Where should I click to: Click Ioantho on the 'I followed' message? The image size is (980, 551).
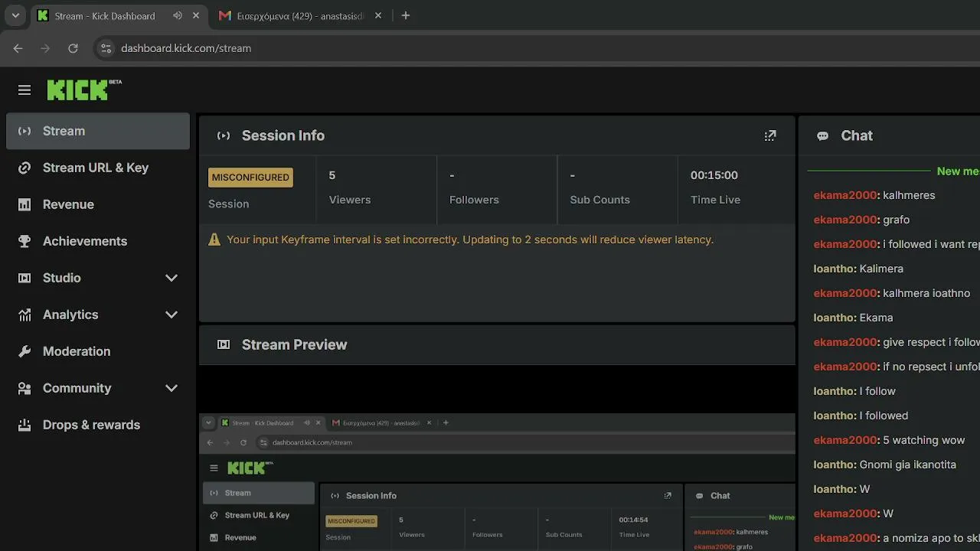835,416
